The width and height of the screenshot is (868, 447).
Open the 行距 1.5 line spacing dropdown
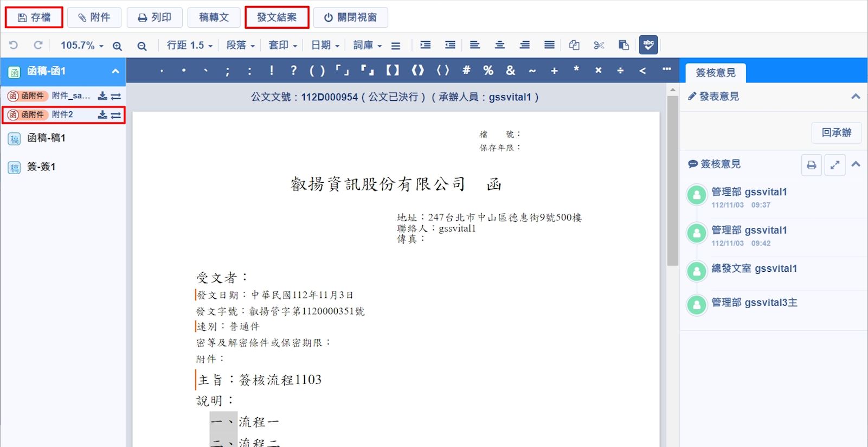(189, 46)
